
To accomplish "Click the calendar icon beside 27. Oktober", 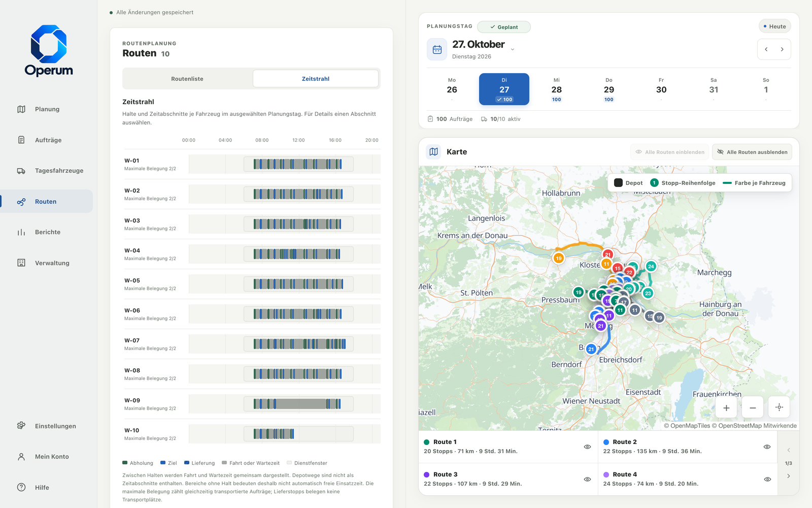I will 437,49.
